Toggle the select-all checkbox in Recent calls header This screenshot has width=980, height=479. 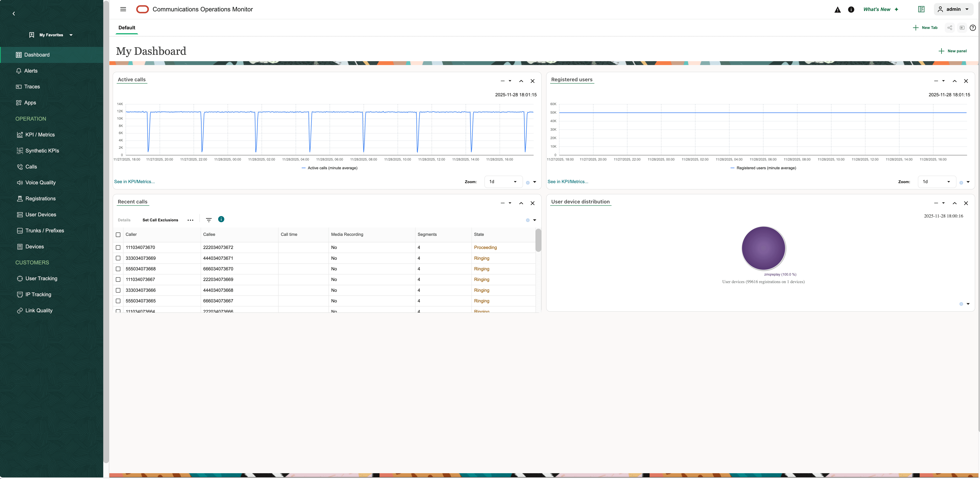(118, 235)
